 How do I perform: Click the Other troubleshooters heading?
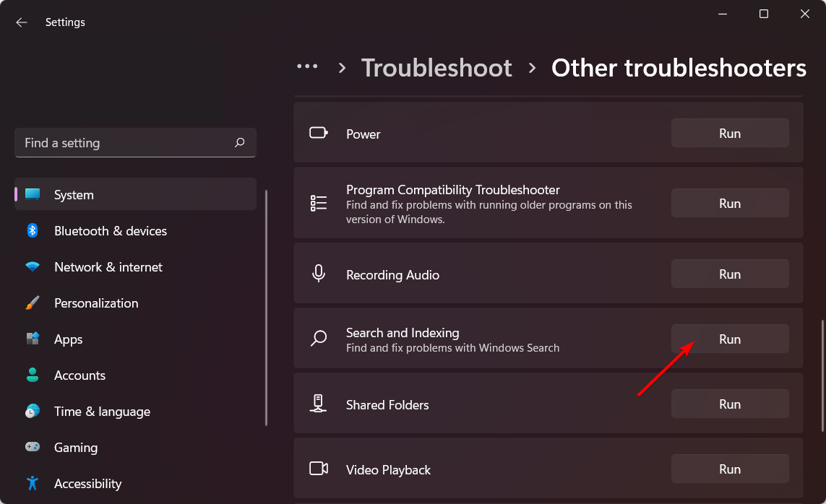[679, 68]
